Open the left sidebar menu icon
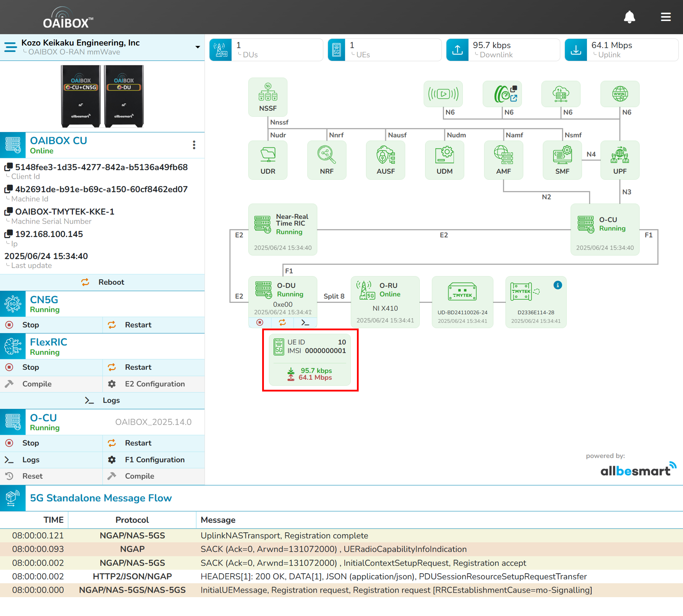Screen dimensions: 683x616 click(x=10, y=47)
